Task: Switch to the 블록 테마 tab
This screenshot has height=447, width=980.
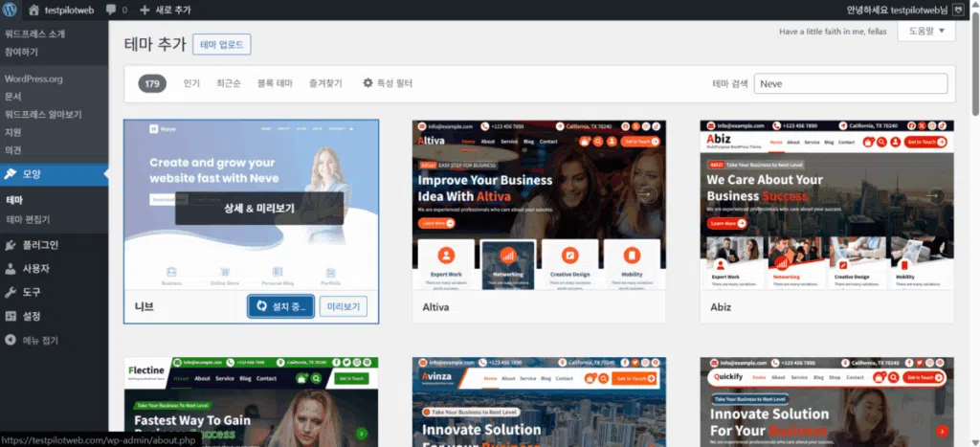Action: click(275, 83)
